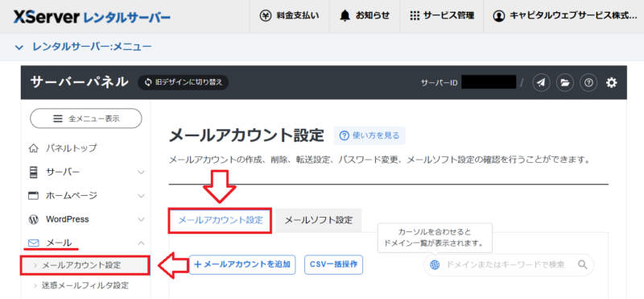The height and width of the screenshot is (299, 644).
Task: Click the home icon next to パネルトップ
Action: [x=34, y=147]
